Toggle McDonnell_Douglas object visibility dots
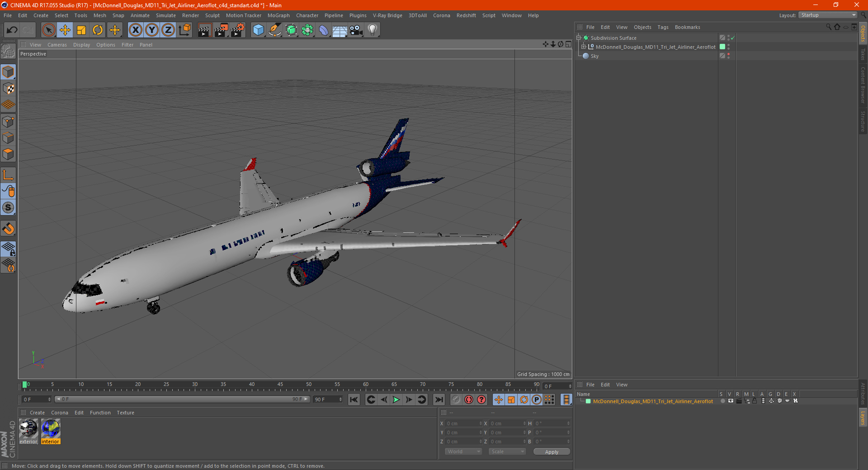This screenshot has height=470, width=868. pyautogui.click(x=728, y=47)
